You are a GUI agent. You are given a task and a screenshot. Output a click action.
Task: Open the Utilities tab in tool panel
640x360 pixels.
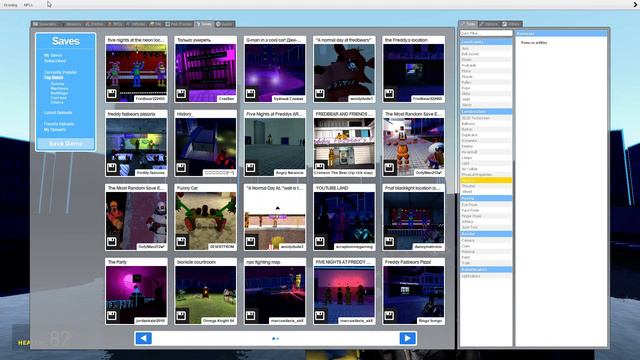(x=512, y=24)
